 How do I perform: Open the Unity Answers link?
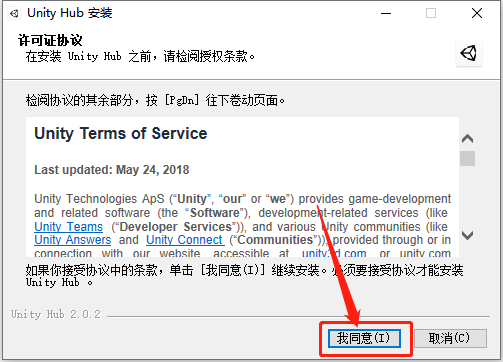coord(73,240)
